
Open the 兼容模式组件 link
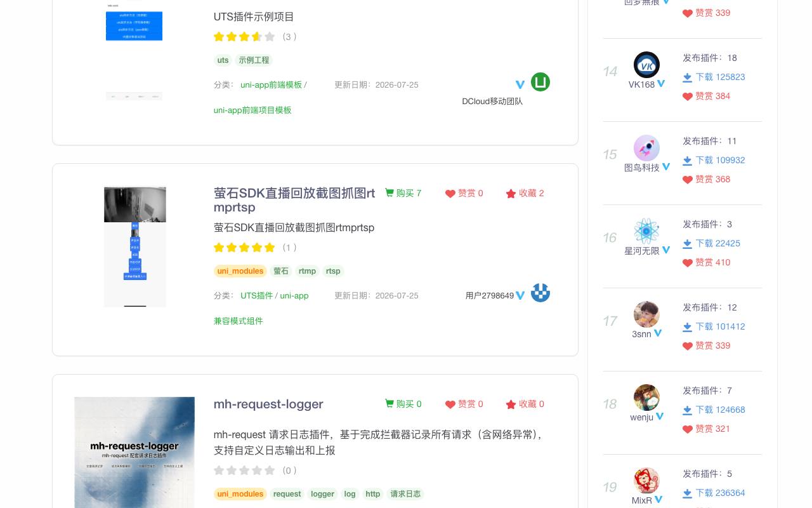click(238, 321)
